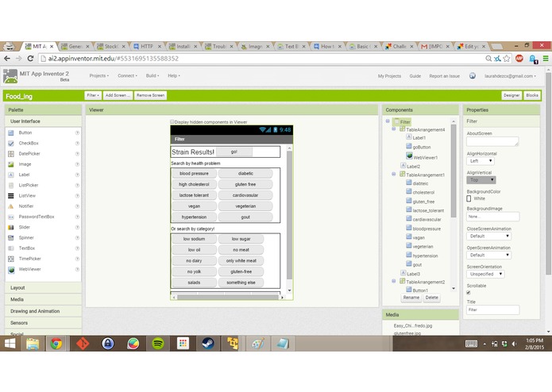The height and width of the screenshot is (392, 552).
Task: Open help for the WebViewer component
Action: coord(77,269)
